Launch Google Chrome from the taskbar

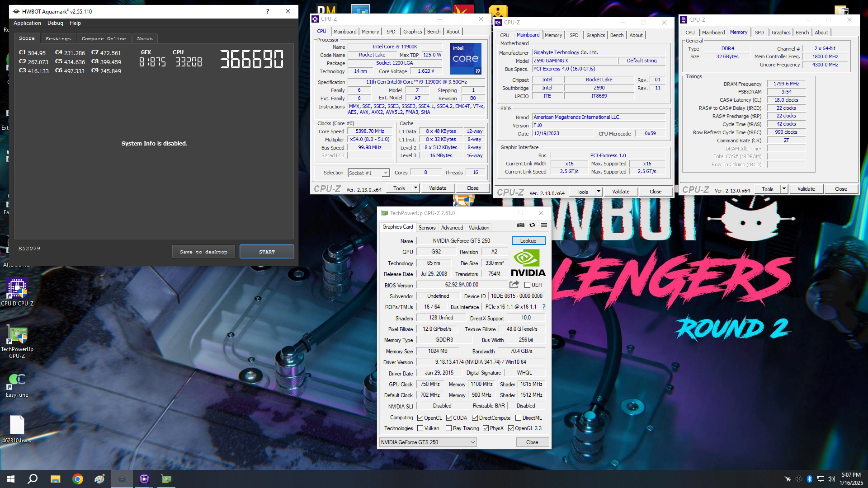[78, 479]
